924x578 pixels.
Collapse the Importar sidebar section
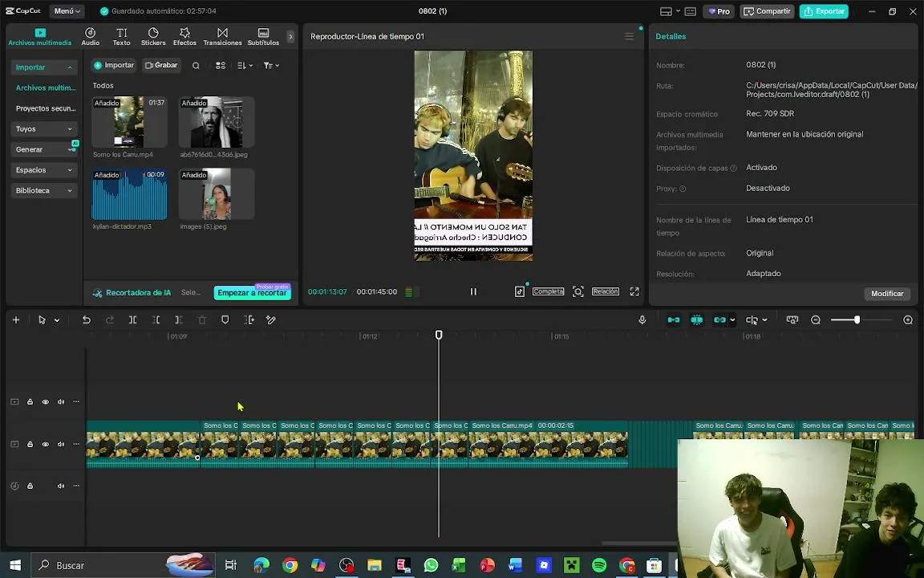[43, 67]
